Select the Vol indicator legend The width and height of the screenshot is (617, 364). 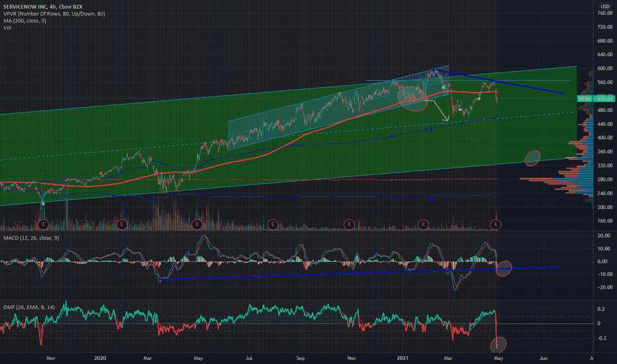[x=7, y=28]
